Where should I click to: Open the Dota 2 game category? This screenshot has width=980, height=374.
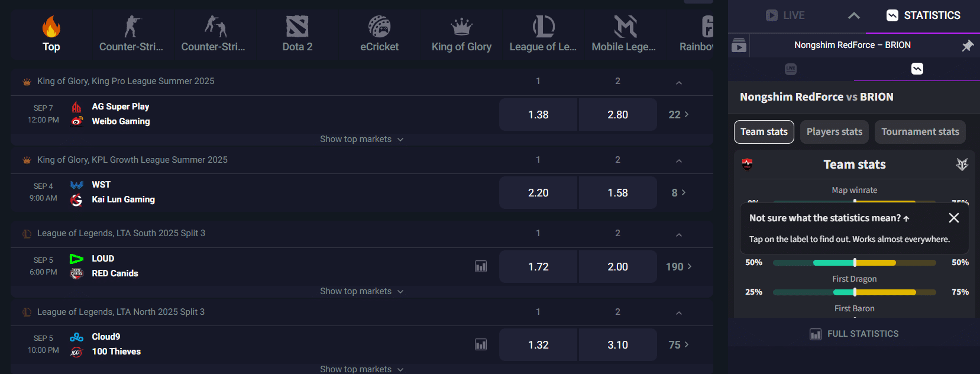[296, 34]
